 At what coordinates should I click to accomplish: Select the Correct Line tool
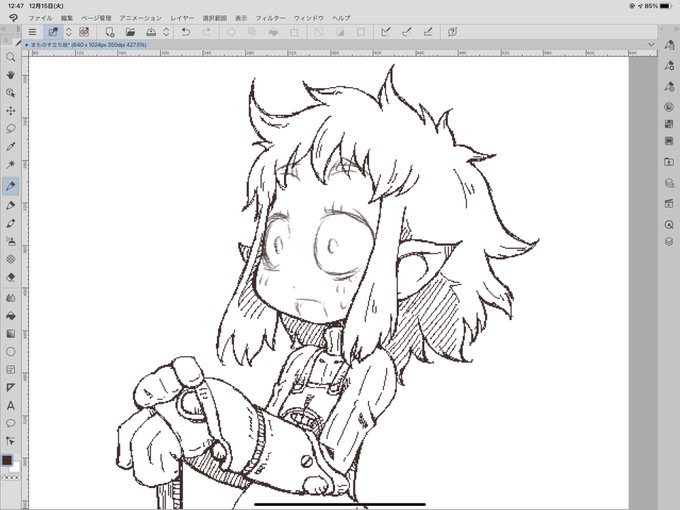coord(10,441)
